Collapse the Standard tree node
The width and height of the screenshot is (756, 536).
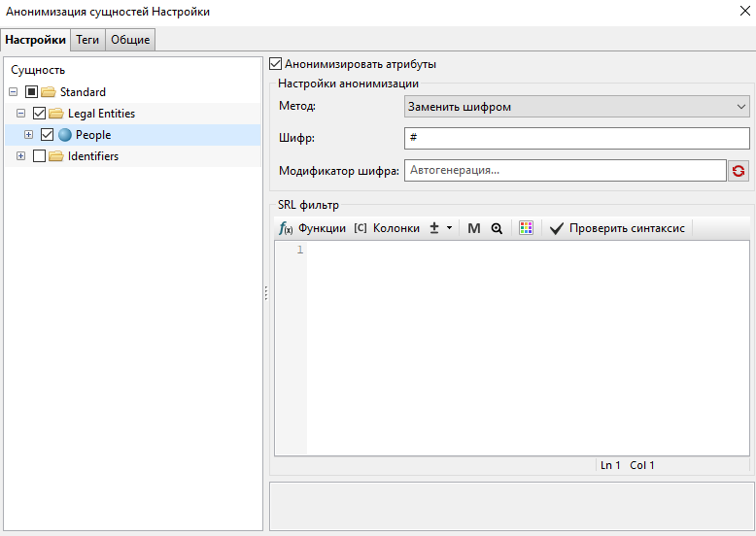[x=13, y=92]
